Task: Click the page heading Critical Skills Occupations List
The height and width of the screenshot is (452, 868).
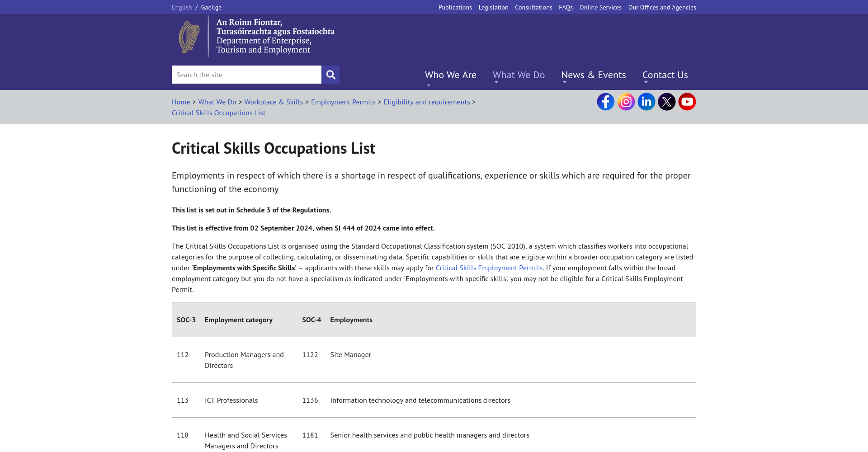Action: pos(274,148)
